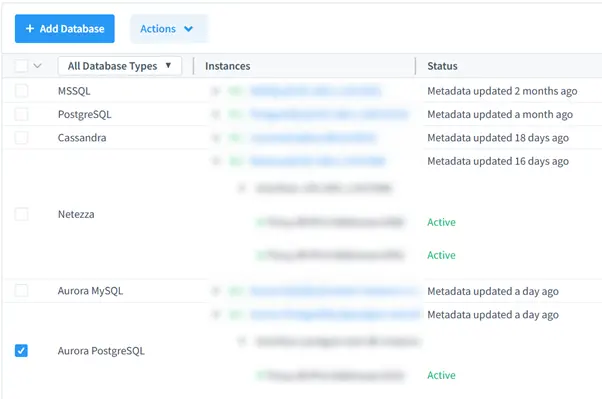
Task: Open the Actions dropdown menu
Action: (x=169, y=29)
